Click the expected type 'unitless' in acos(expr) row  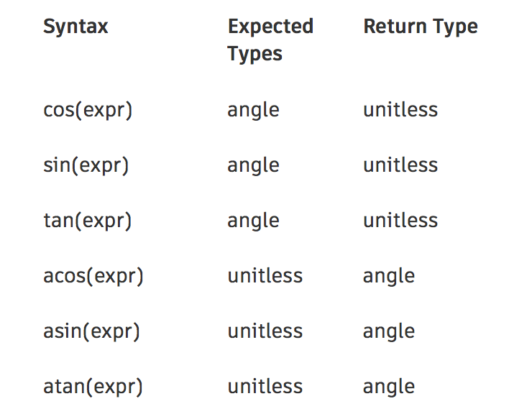coord(265,276)
